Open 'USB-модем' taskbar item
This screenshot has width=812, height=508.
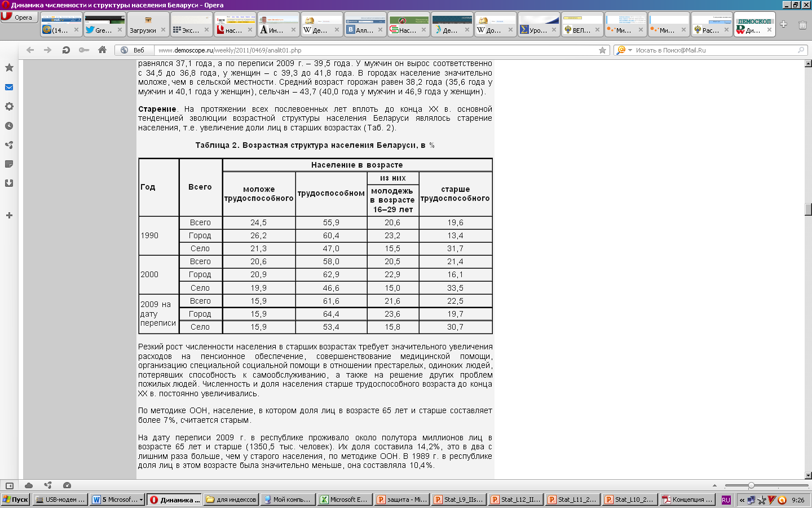(60, 500)
